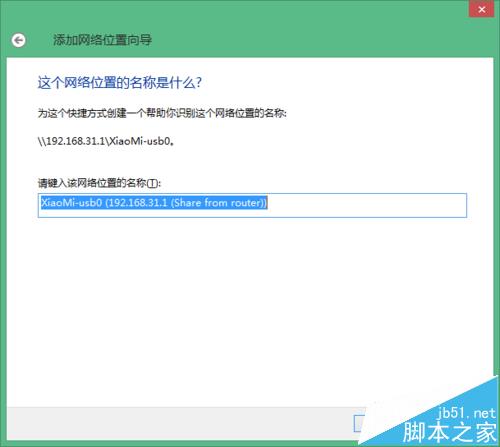
Task: Close the Add Network Location wizard
Action: 481,9
